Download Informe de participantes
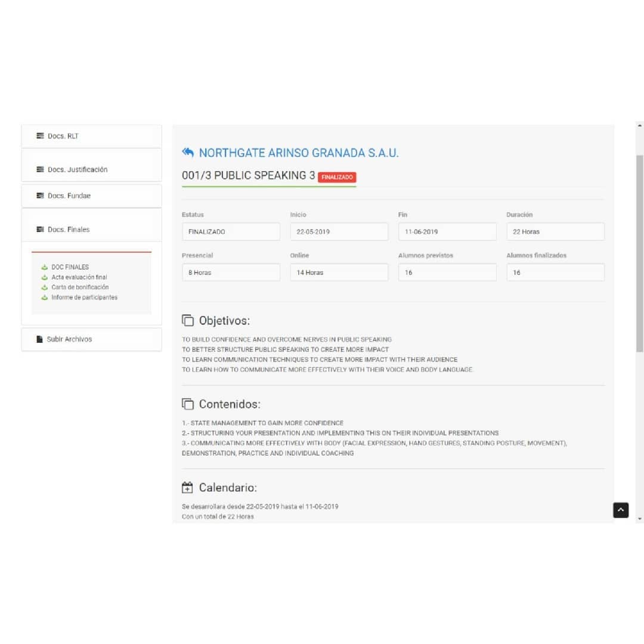This screenshot has width=644, height=644. 84,298
